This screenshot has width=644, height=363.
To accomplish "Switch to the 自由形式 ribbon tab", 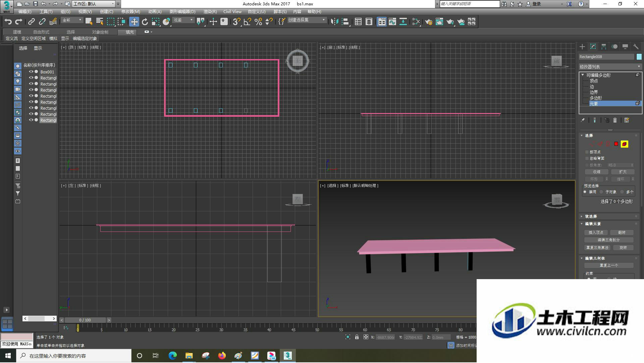I will point(41,32).
